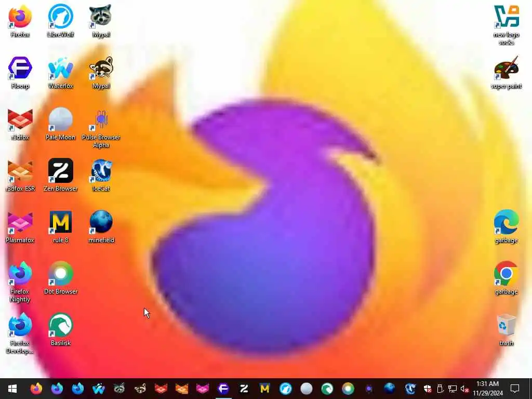532x399 pixels.
Task: Open the superpaint desktop shortcut
Action: (506, 72)
